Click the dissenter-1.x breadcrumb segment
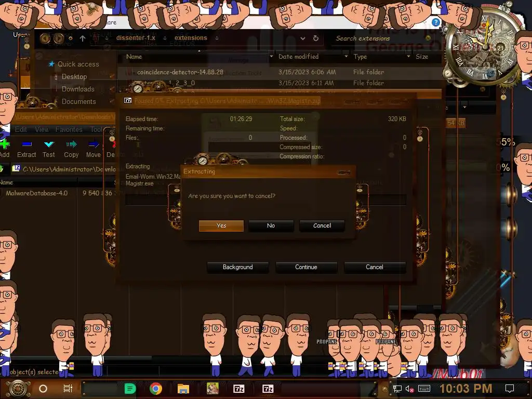This screenshot has width=532, height=399. click(x=136, y=38)
